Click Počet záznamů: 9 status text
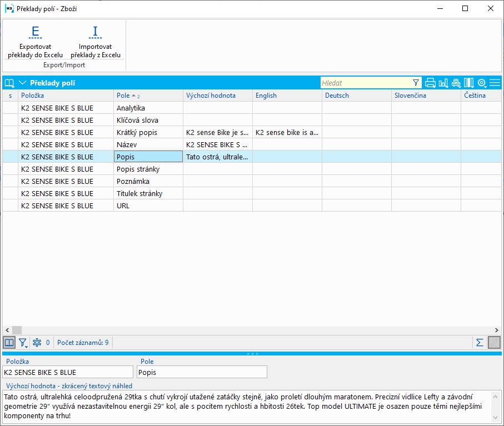Image resolution: width=504 pixels, height=426 pixels. (83, 343)
